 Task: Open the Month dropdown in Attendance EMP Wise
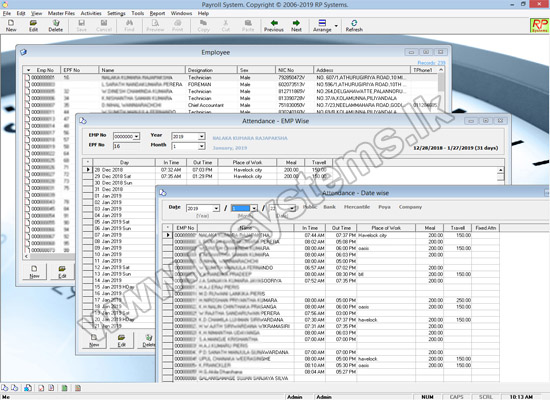pyautogui.click(x=201, y=146)
